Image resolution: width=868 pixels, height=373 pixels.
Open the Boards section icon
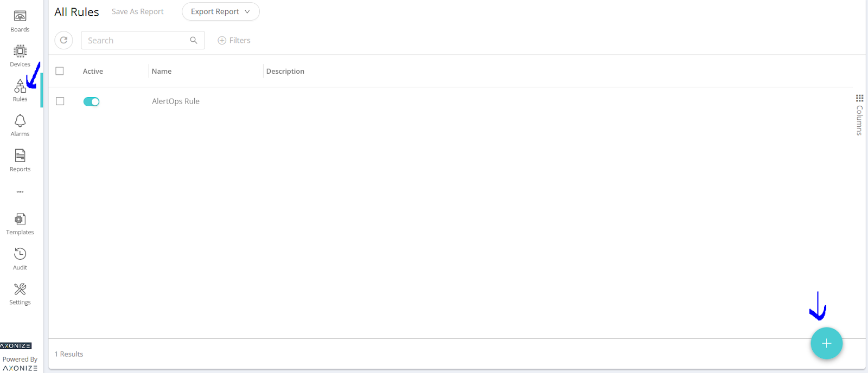(20, 17)
